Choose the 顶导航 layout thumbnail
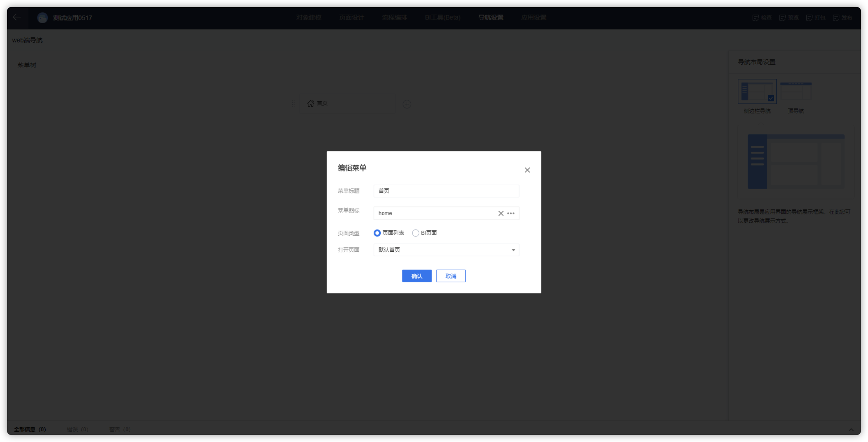 pos(796,91)
